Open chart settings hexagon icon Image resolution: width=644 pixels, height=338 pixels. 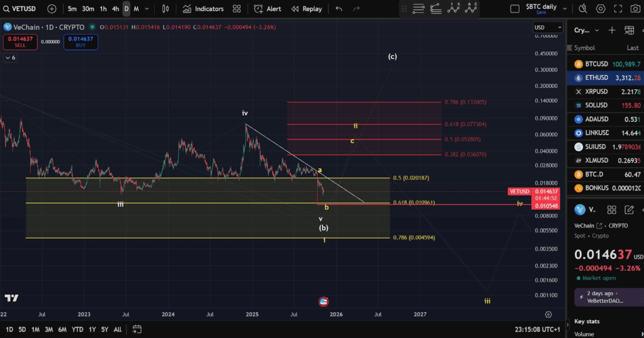(x=601, y=9)
